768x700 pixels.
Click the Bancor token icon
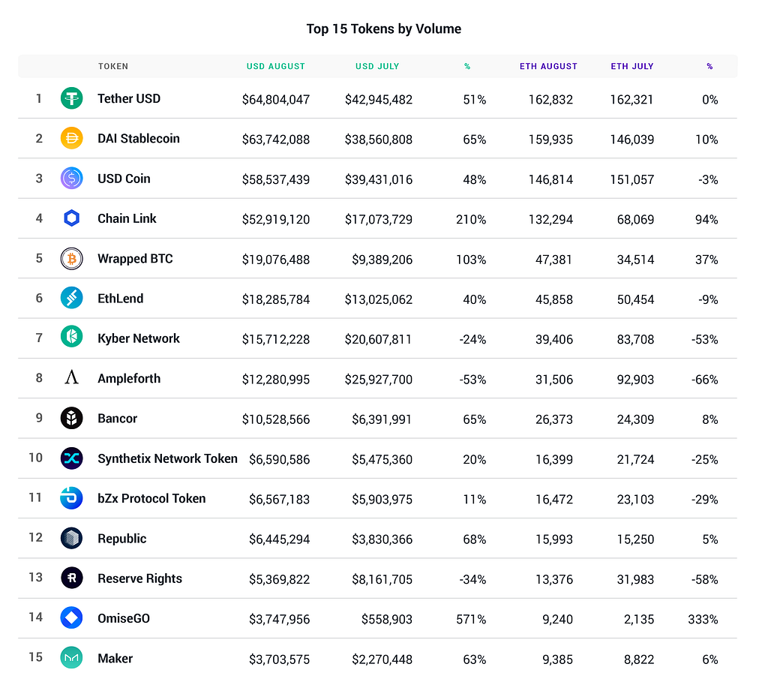(72, 419)
